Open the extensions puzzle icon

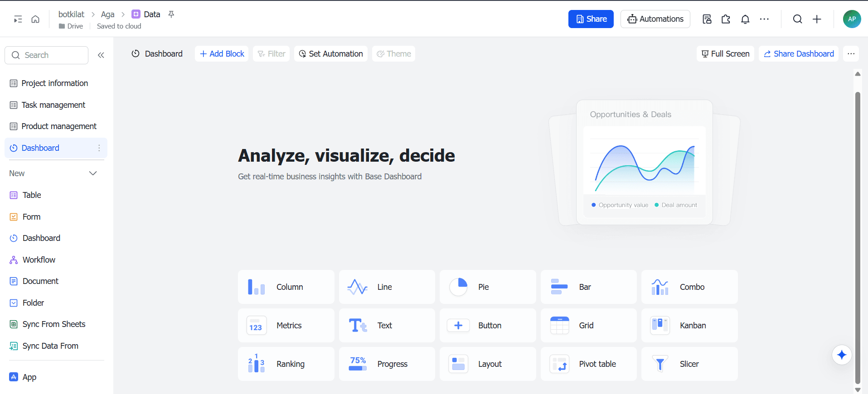point(726,19)
